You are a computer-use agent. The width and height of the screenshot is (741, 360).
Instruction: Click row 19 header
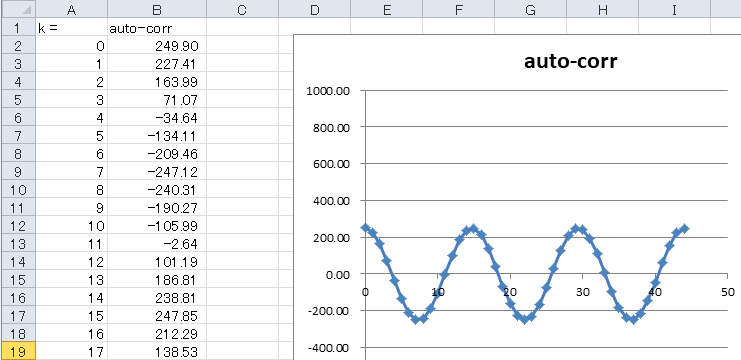tap(17, 352)
